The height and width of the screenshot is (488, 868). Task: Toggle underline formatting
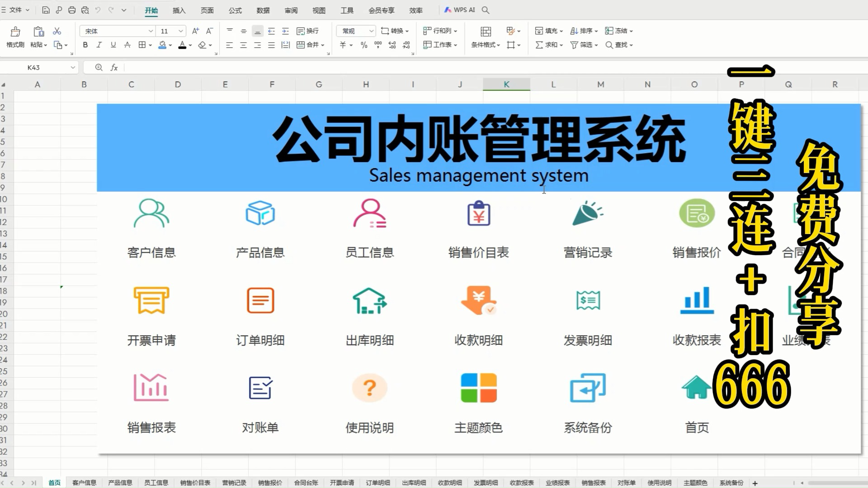pos(113,45)
